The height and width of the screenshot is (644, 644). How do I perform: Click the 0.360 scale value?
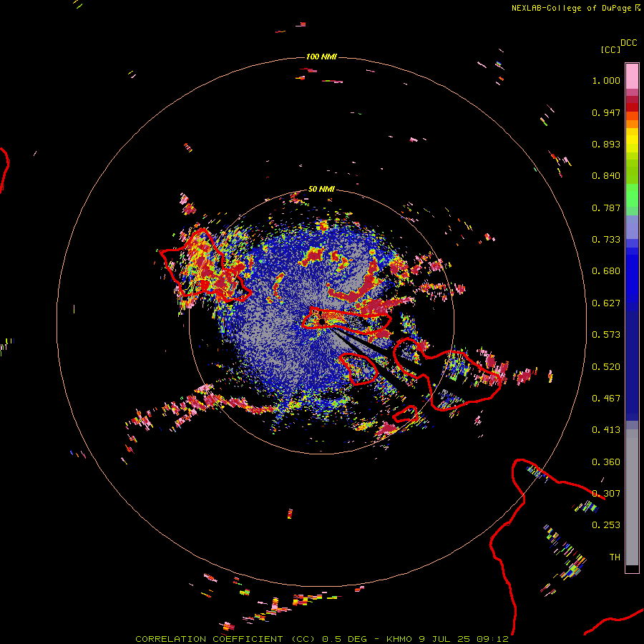606,462
